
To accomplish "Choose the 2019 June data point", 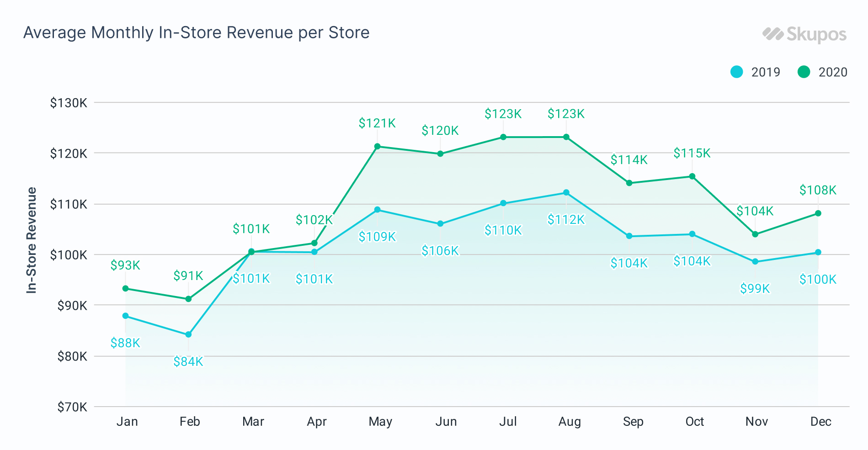I will point(440,224).
